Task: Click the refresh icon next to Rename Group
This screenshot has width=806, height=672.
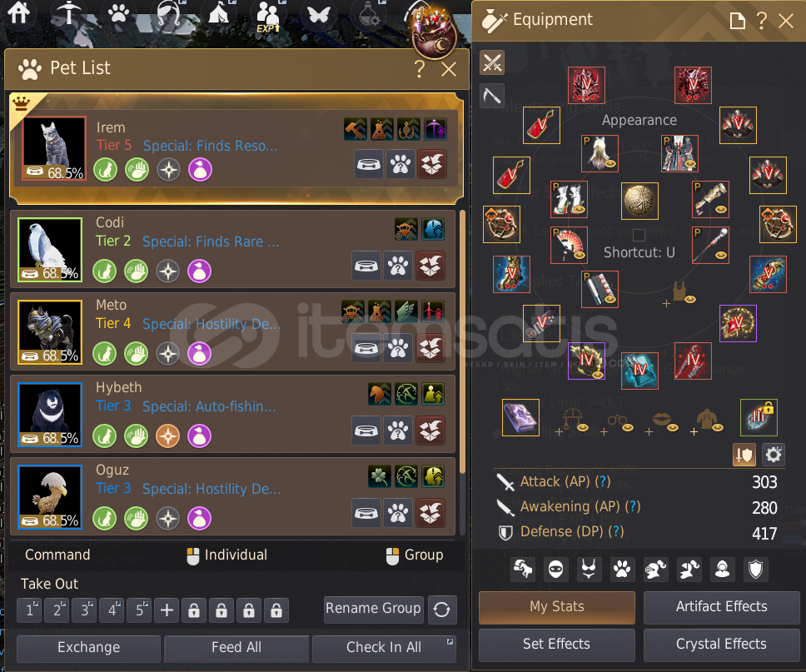Action: (442, 610)
